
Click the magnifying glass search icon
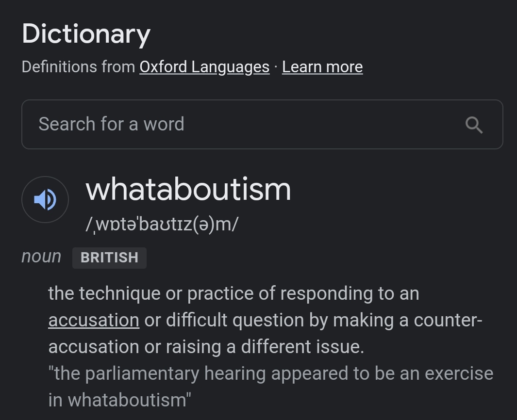(x=474, y=125)
